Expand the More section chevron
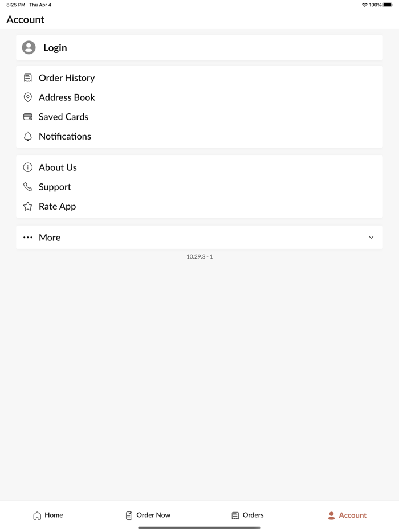 (371, 238)
